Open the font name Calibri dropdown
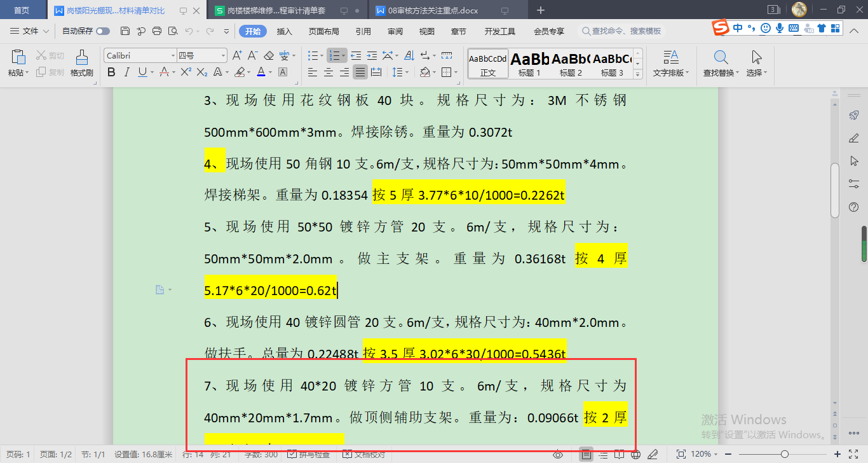868x463 pixels. coord(173,55)
